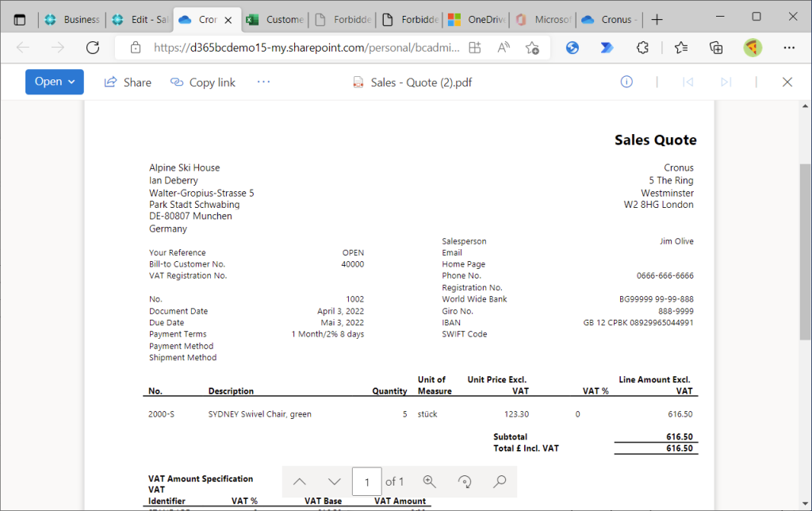
Task: Click the vertical scrollbar thumb
Action: 805,252
